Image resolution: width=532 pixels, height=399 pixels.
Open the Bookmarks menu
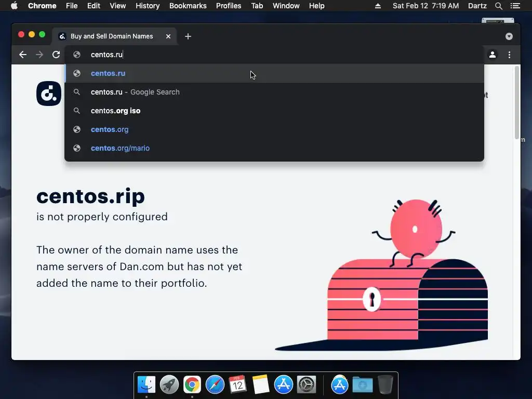188,6
